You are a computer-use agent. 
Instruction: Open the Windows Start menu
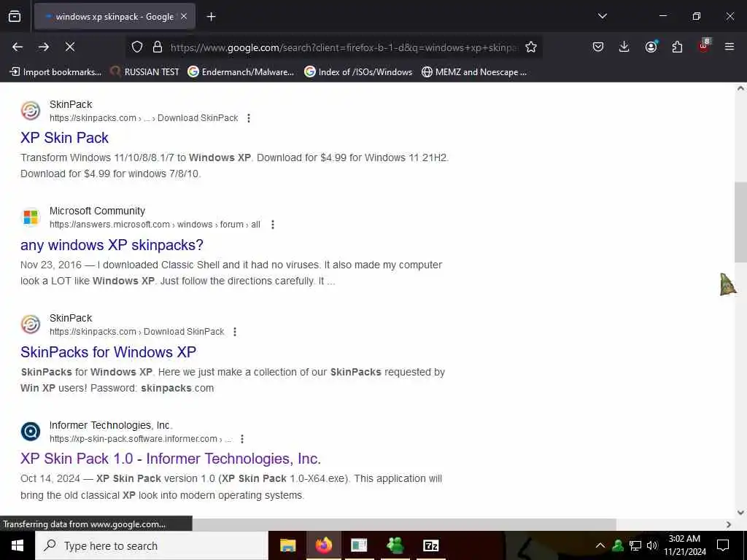18,545
